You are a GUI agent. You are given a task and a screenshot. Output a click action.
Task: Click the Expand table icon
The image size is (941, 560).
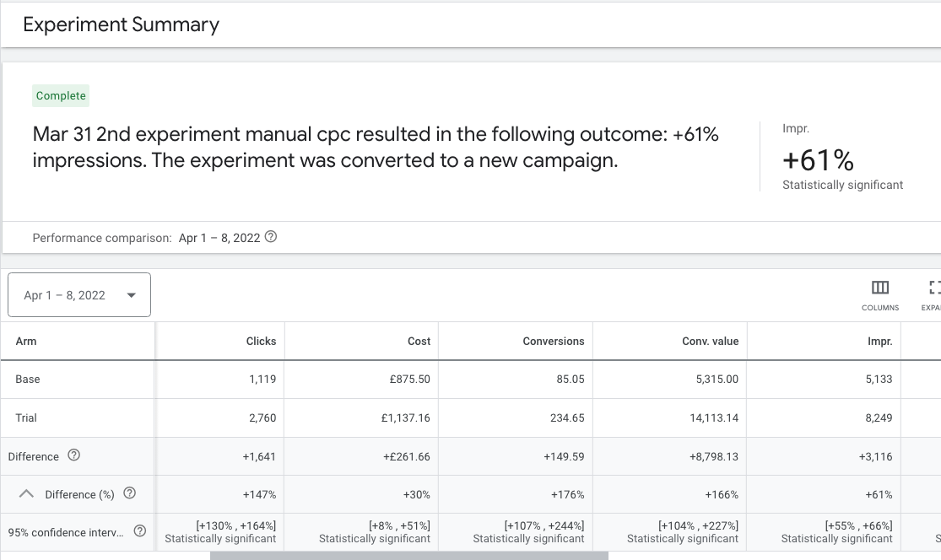[x=933, y=288]
